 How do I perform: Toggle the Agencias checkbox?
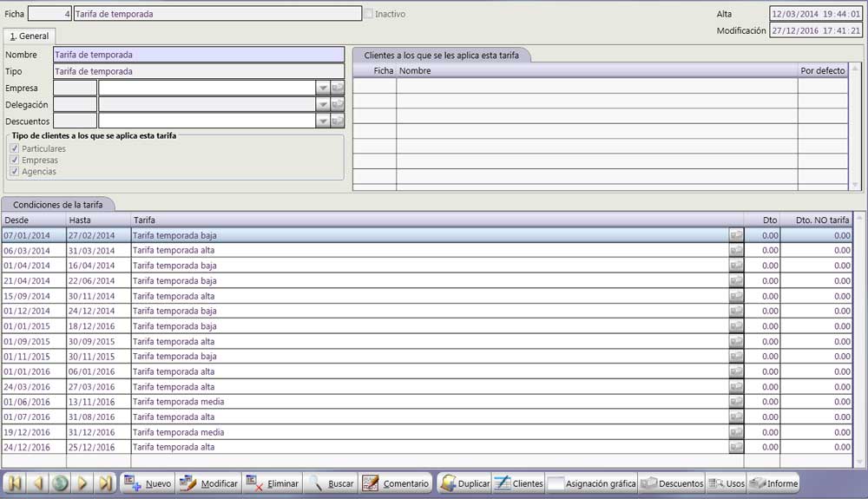(15, 172)
